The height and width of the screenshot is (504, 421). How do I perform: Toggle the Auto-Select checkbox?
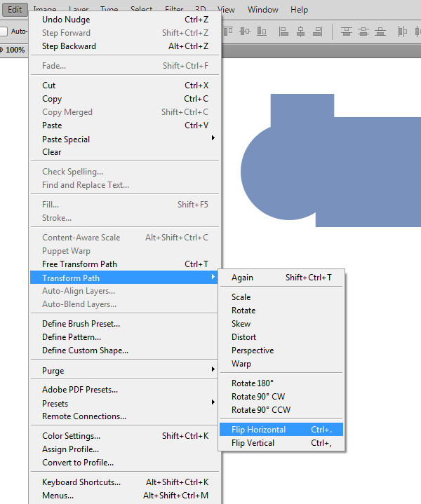click(x=4, y=32)
